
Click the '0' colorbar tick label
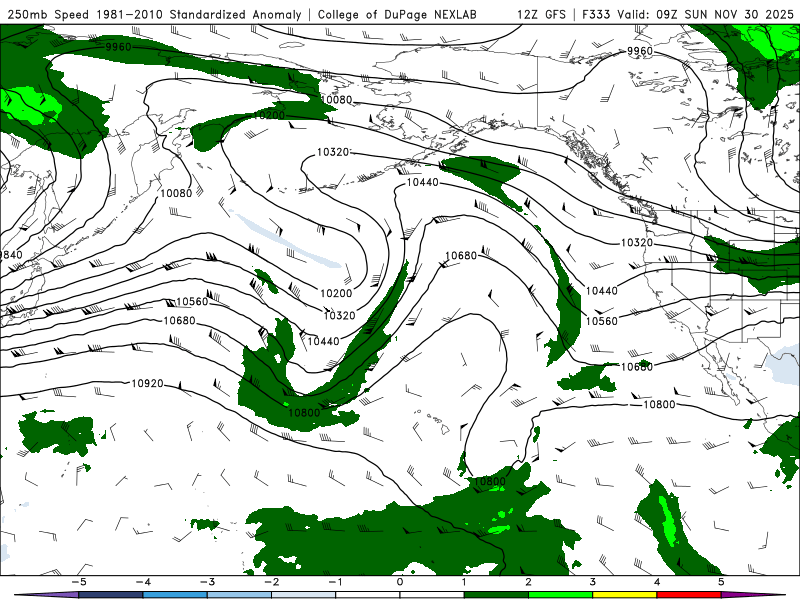click(400, 582)
